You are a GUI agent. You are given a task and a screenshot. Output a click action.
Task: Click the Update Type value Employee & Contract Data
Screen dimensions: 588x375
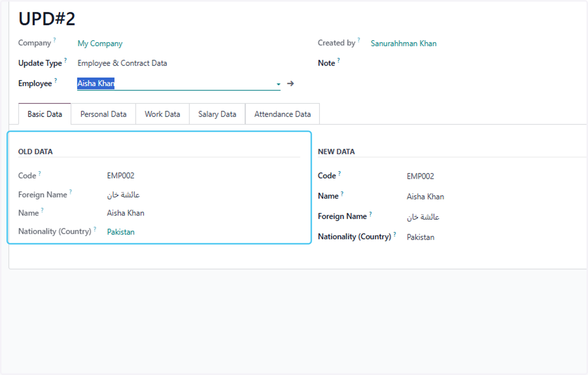pyautogui.click(x=122, y=63)
